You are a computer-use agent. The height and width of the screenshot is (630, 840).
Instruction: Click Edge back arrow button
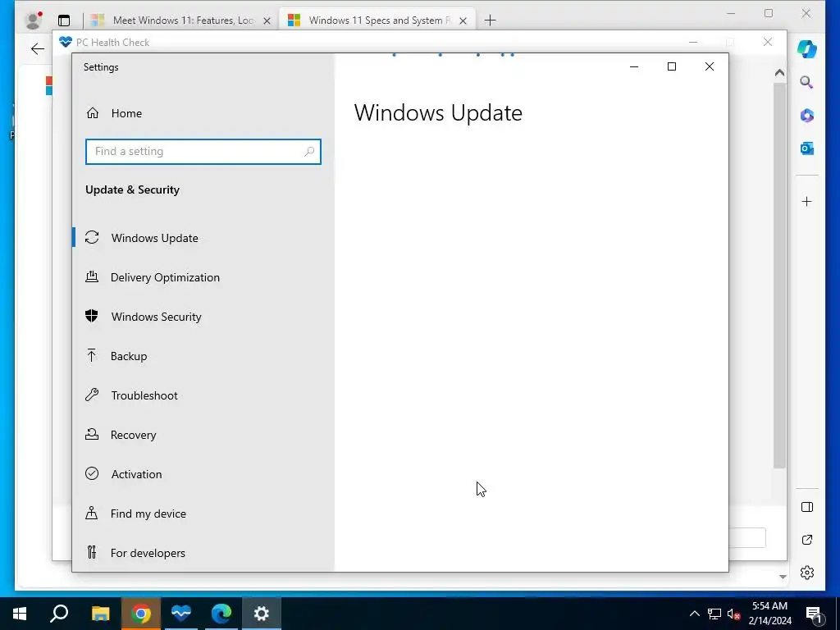[38, 49]
